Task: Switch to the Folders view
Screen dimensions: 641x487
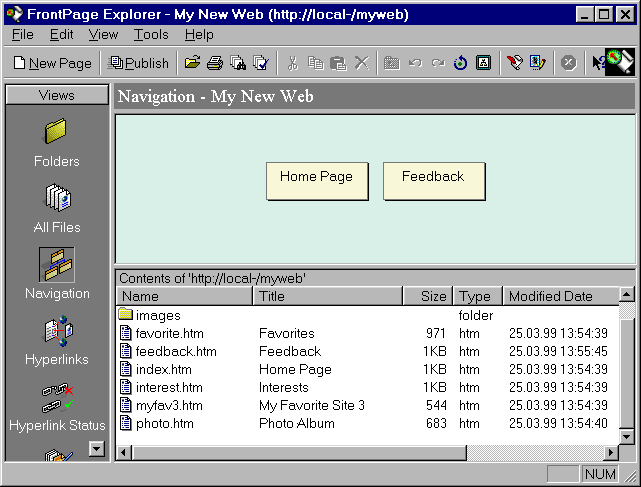Action: pyautogui.click(x=56, y=141)
